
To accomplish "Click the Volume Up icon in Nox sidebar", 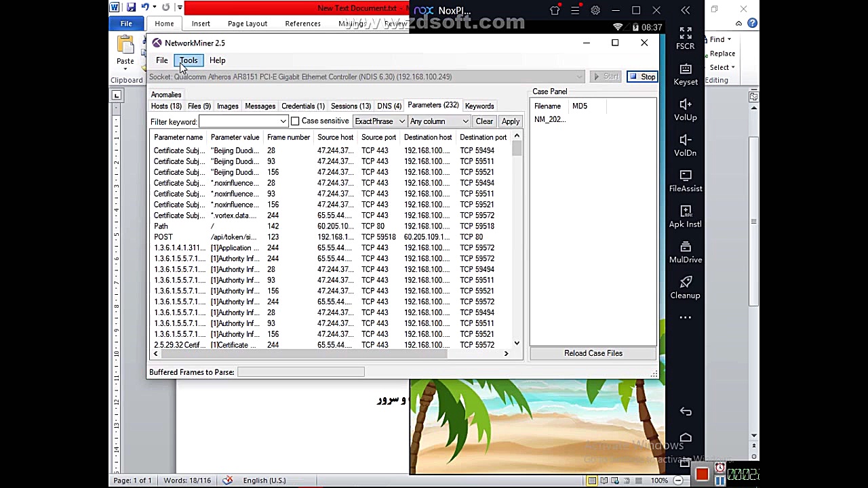I will coord(685,108).
